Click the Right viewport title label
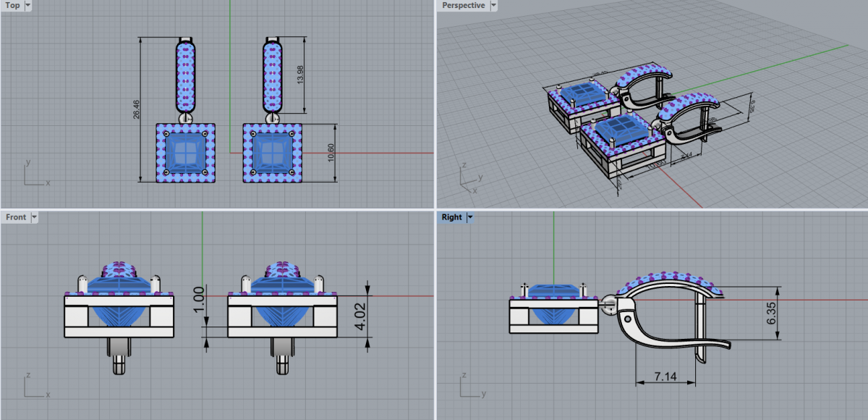This screenshot has height=420, width=868. (451, 217)
